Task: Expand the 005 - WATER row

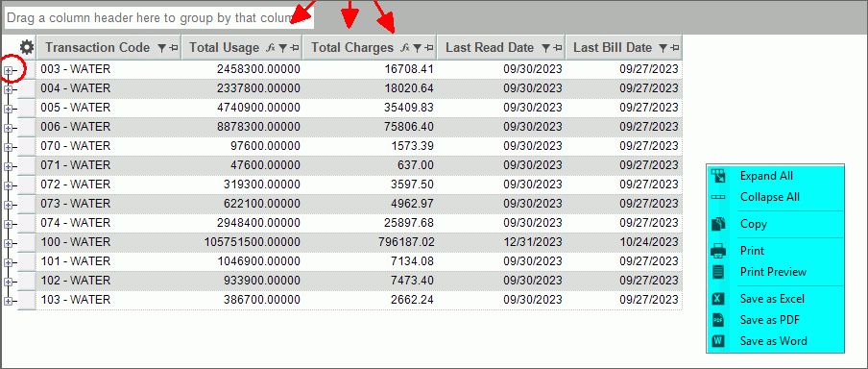Action: pos(8,109)
